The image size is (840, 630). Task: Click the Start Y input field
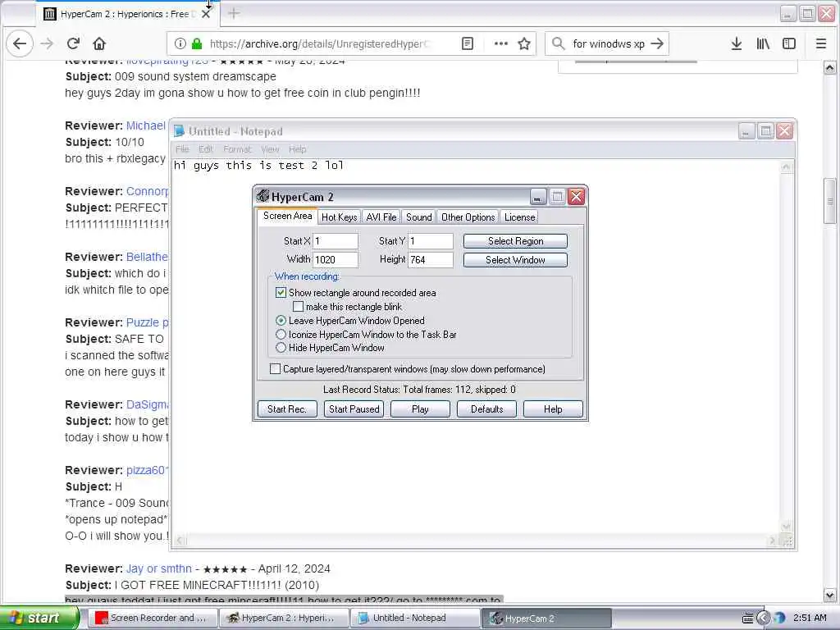431,241
